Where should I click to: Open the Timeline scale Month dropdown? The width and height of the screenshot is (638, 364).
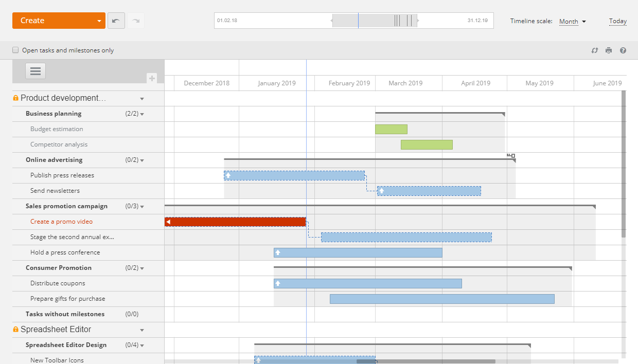coord(573,22)
